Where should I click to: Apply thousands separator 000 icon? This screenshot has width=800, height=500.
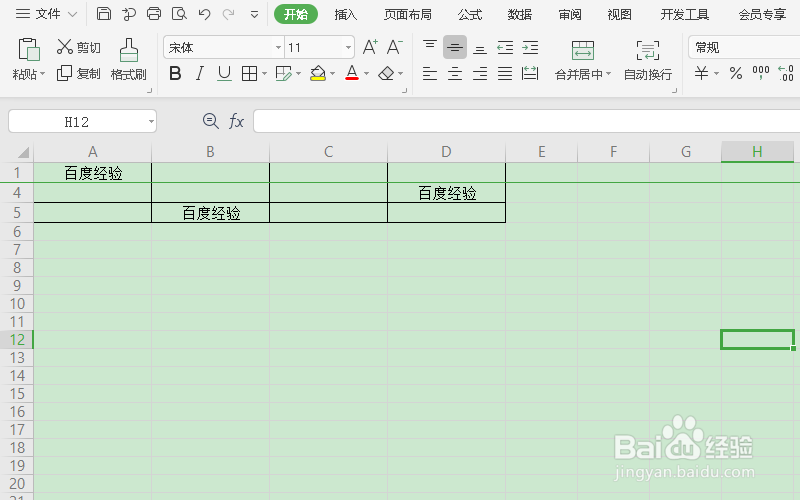point(761,73)
